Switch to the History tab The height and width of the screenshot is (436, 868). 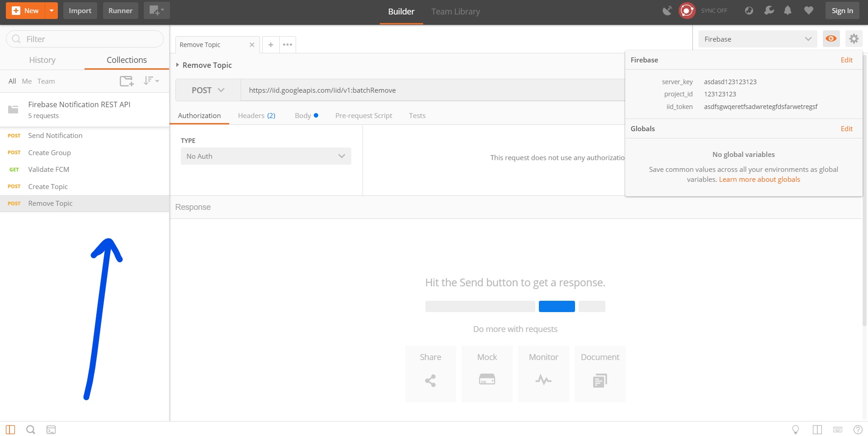pyautogui.click(x=42, y=60)
